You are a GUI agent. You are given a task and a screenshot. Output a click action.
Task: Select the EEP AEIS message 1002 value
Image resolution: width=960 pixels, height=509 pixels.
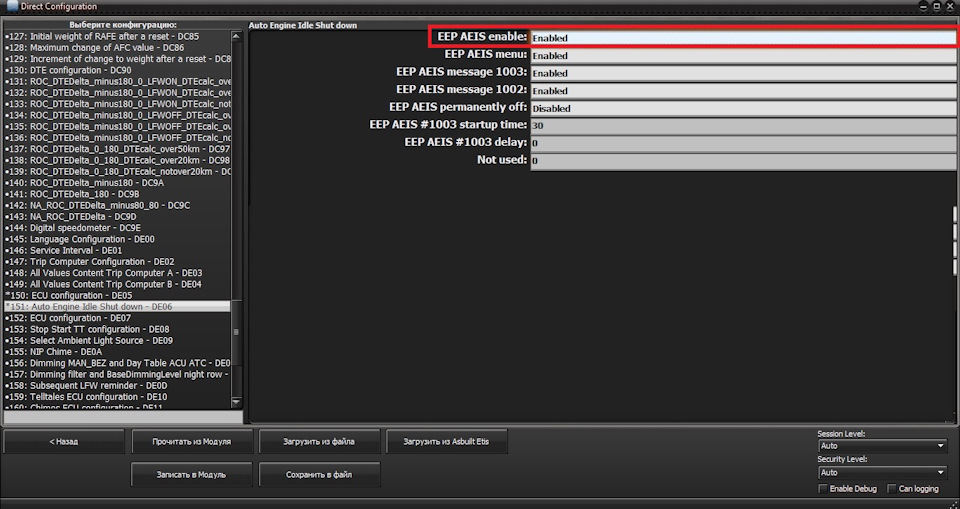[743, 91]
